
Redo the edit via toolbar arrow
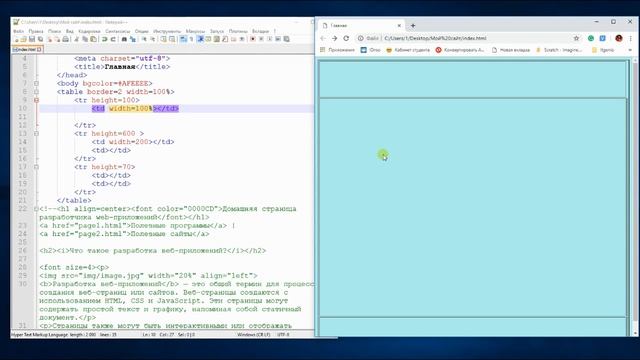click(x=113, y=39)
